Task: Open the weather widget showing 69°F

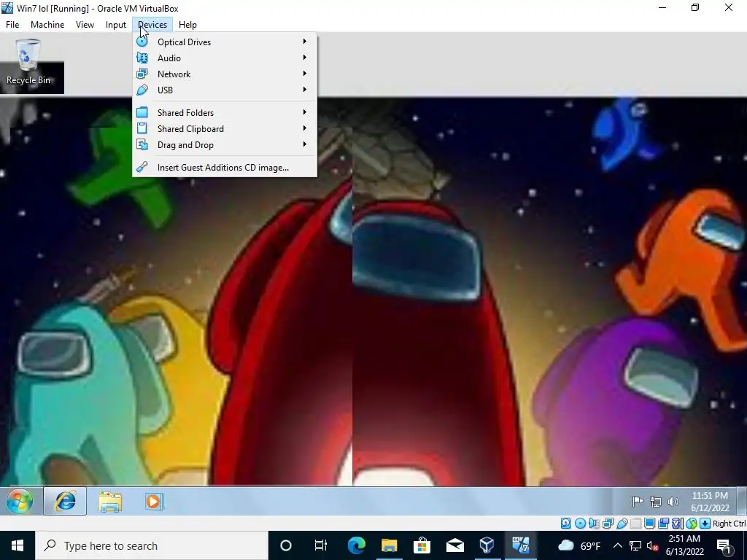Action: click(x=578, y=545)
